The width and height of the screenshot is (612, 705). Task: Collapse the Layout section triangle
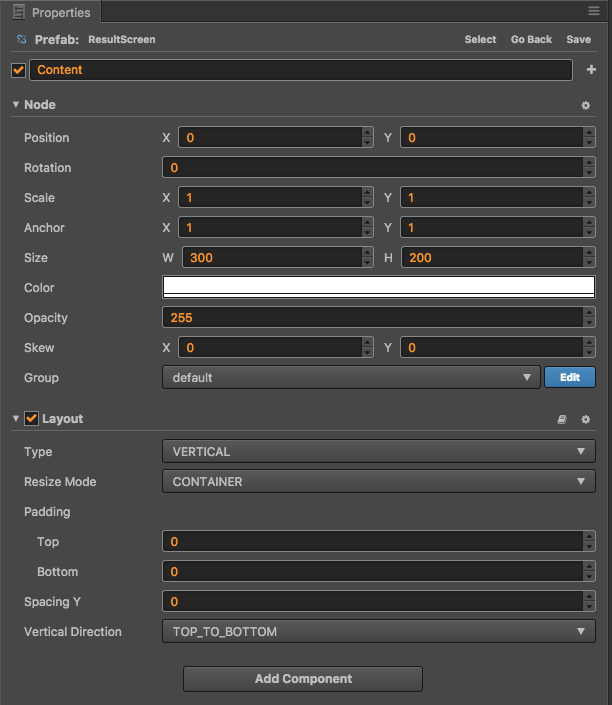(x=16, y=419)
